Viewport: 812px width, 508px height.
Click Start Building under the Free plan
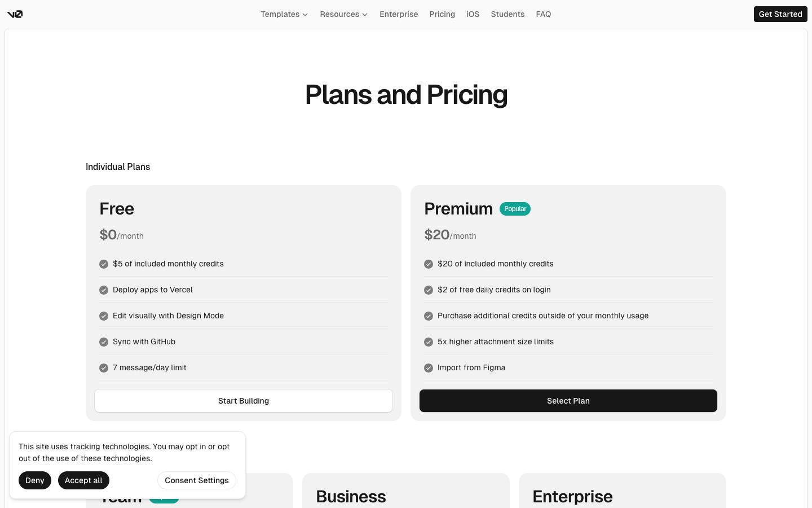pos(243,401)
